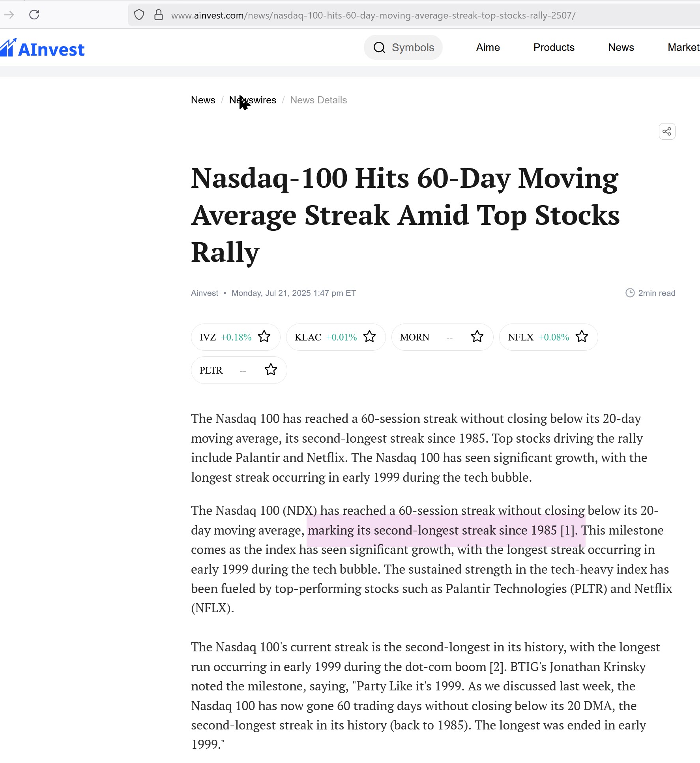
Task: Click the News Details breadcrumb
Action: (318, 100)
